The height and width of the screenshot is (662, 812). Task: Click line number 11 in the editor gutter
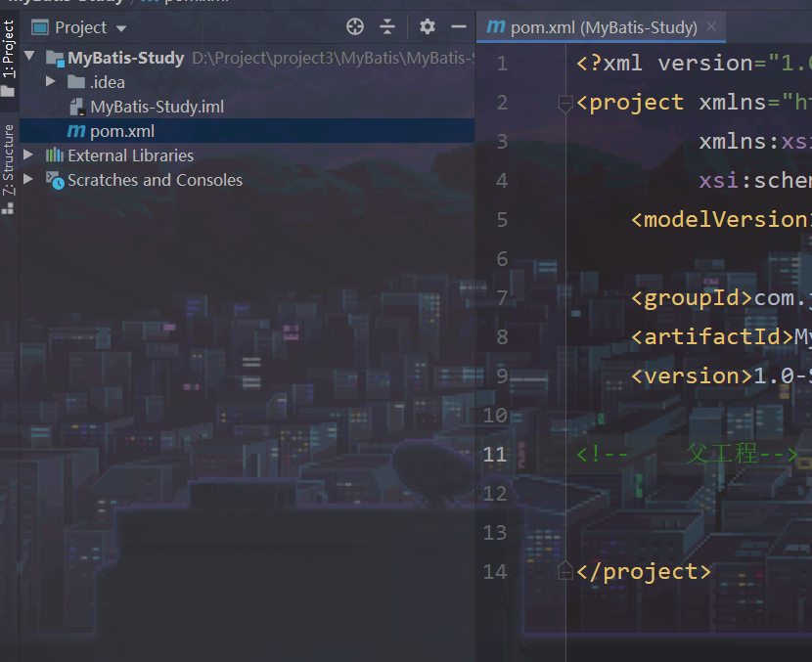coord(495,454)
